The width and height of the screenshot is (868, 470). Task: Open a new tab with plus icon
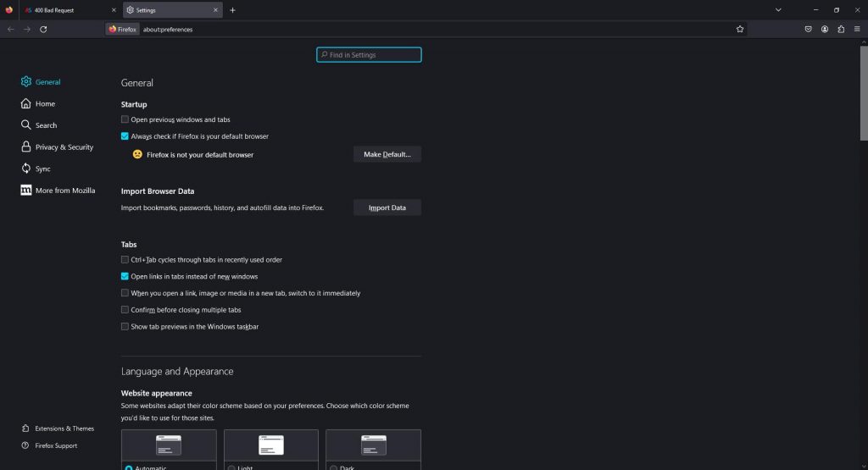coord(233,10)
